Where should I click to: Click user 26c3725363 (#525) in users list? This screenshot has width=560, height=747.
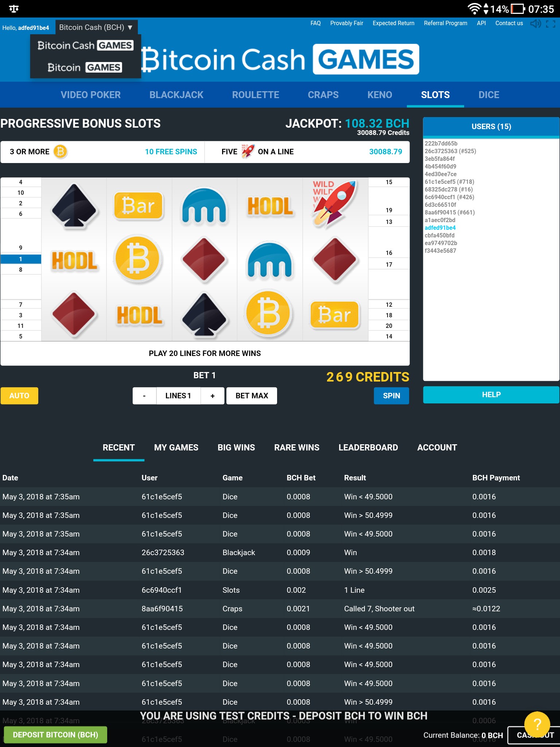tap(450, 151)
